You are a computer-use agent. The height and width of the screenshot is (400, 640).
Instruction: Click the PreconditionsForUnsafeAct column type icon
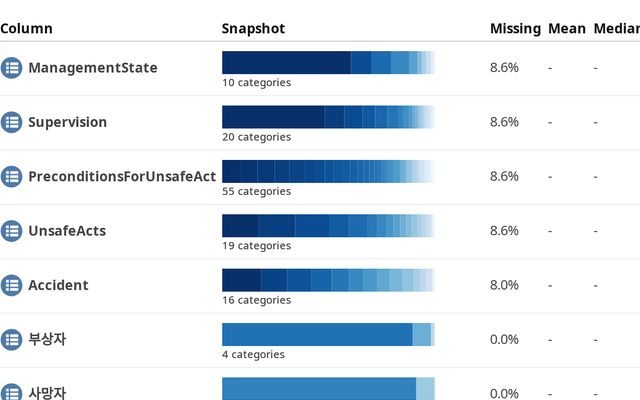pos(11,177)
